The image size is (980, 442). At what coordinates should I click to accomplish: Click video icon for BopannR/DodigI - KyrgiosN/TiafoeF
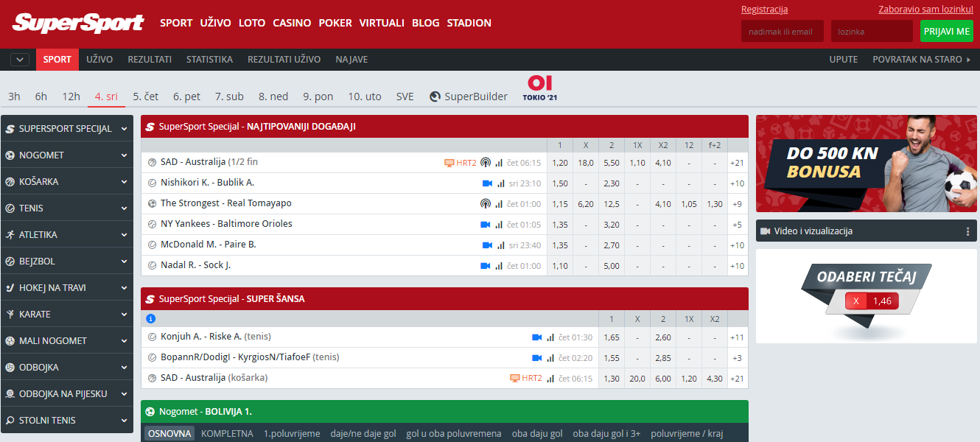pos(536,358)
